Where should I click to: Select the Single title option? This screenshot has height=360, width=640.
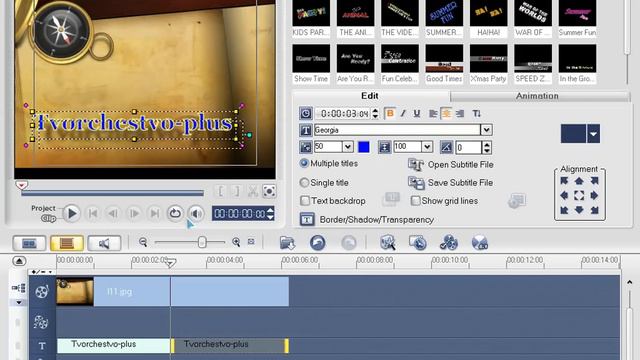pos(304,182)
